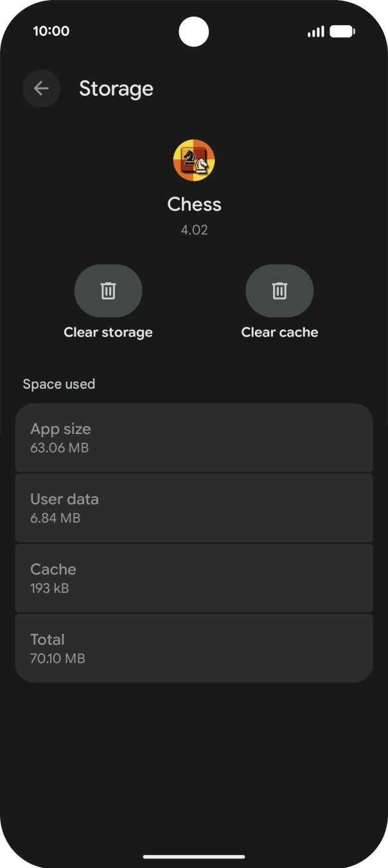
Task: Tap the 70.10 MB total value
Action: (x=57, y=658)
